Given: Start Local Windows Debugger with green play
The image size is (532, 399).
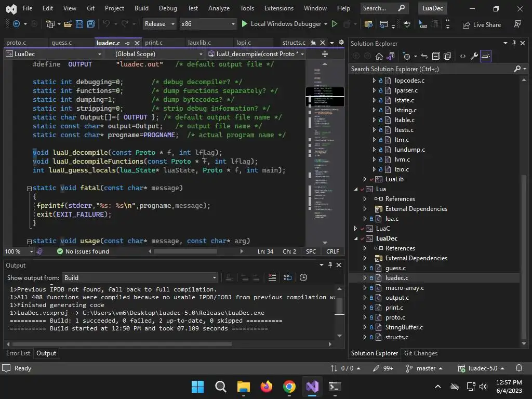Looking at the screenshot, I should click(244, 24).
